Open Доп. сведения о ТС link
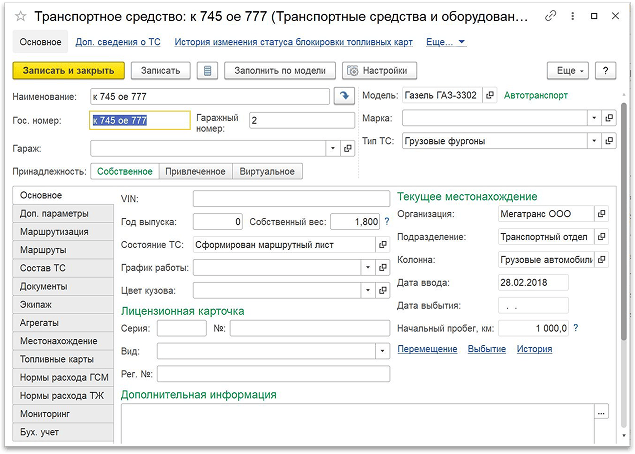 118,42
